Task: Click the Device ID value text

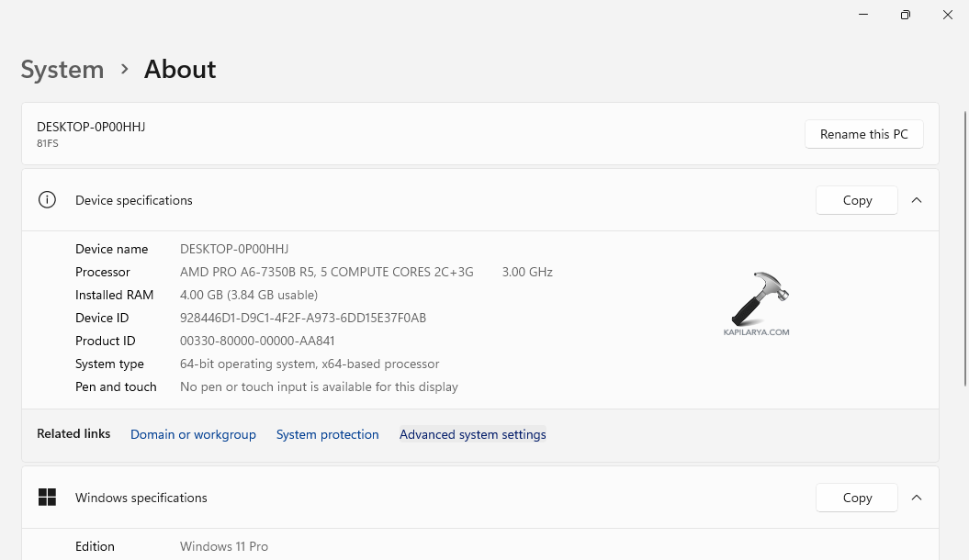Action: 303,318
